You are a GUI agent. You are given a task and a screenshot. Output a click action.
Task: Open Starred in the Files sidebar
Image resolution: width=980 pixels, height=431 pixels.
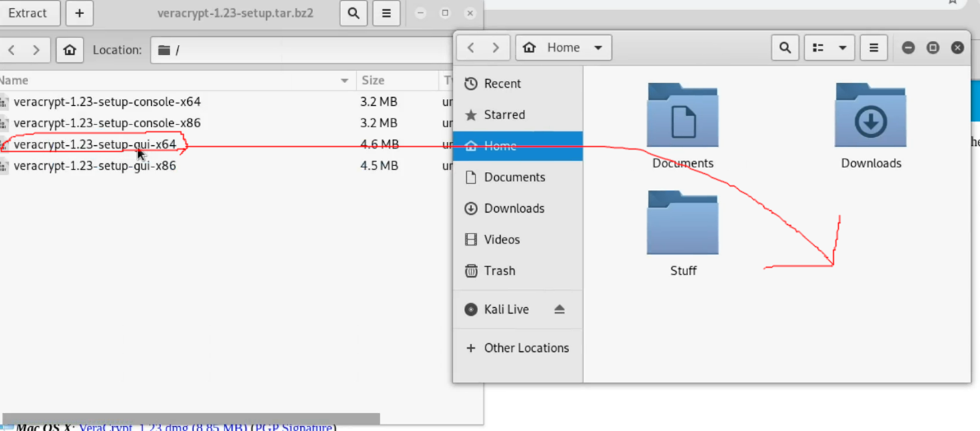[518, 115]
